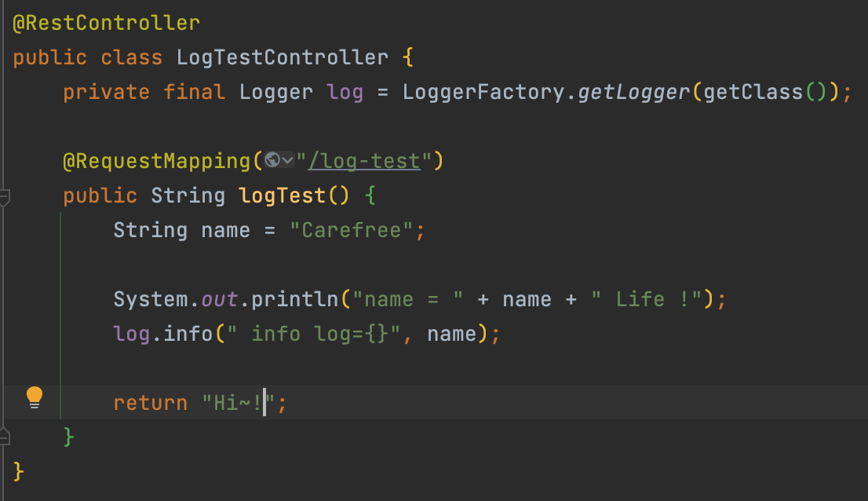Image resolution: width=868 pixels, height=501 pixels.
Task: Click the logTest method name
Action: (283, 196)
